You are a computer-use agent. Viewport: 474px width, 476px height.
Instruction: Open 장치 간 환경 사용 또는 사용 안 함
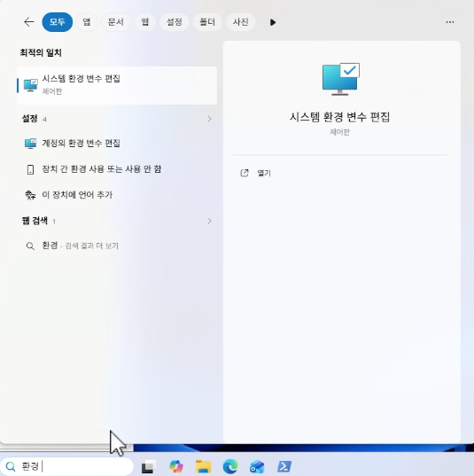(117, 169)
